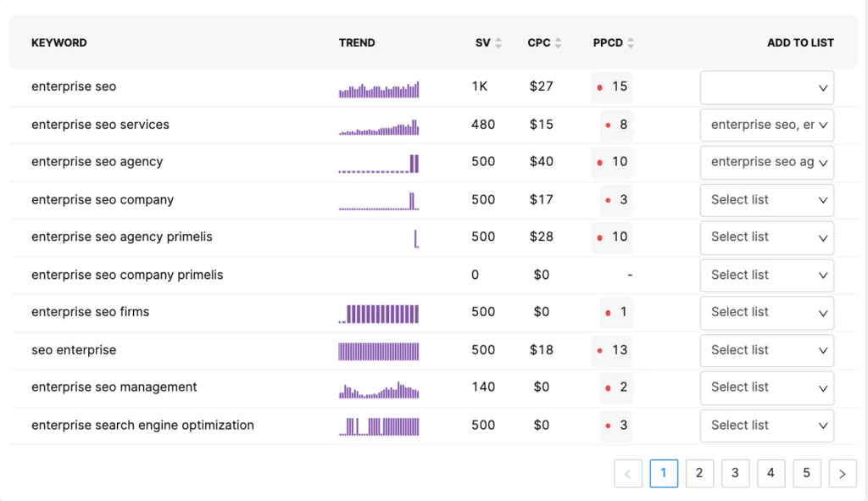Click the trend sparkline for "seo enterprise"
Image resolution: width=868 pixels, height=501 pixels.
pyautogui.click(x=378, y=350)
